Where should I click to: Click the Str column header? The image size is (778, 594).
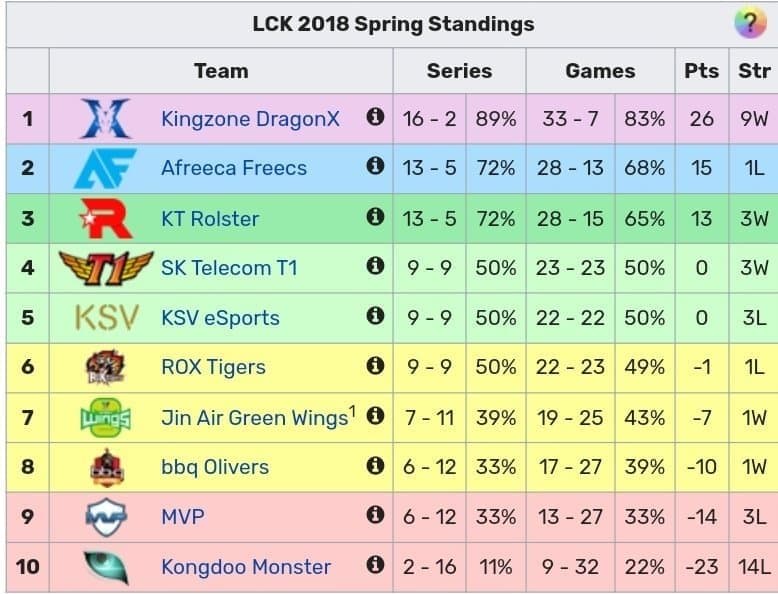point(754,71)
